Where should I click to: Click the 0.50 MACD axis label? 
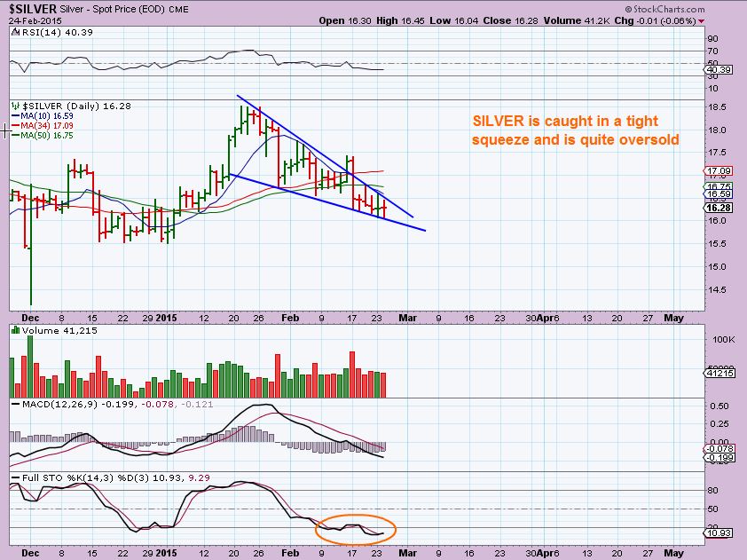(719, 406)
